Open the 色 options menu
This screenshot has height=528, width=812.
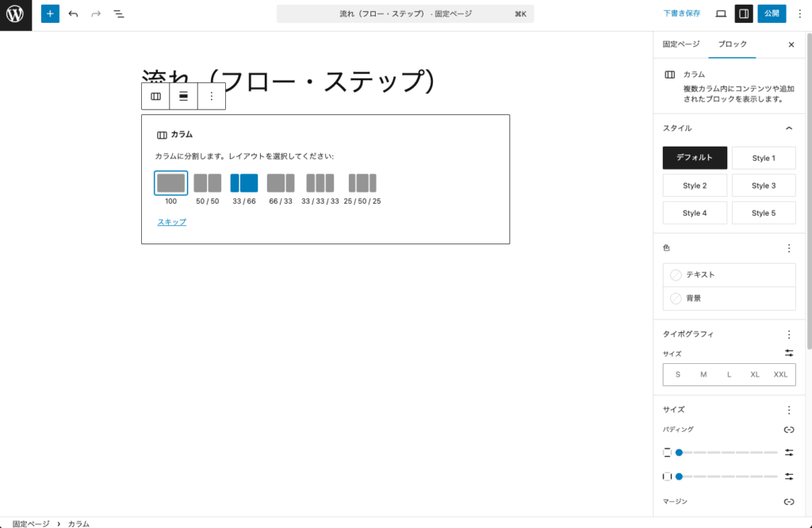(789, 247)
